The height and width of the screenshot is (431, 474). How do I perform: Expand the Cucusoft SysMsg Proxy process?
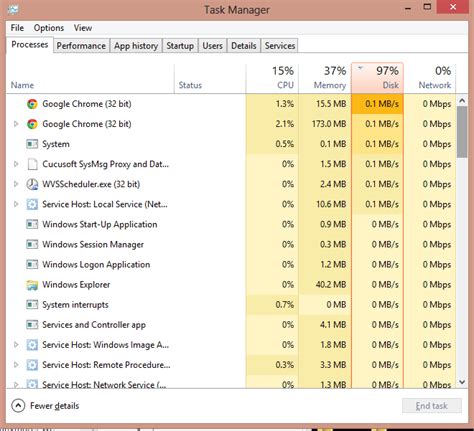click(x=16, y=164)
